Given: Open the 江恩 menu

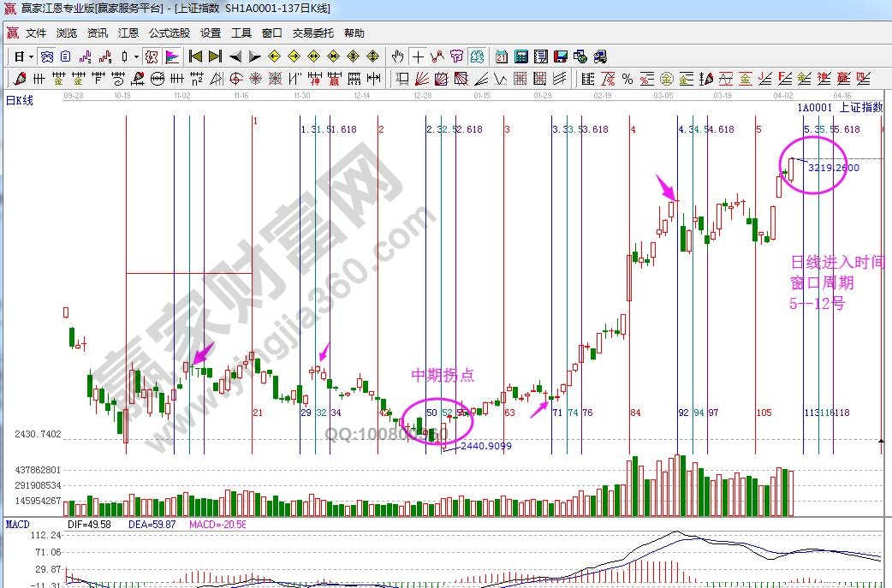Looking at the screenshot, I should pyautogui.click(x=128, y=33).
